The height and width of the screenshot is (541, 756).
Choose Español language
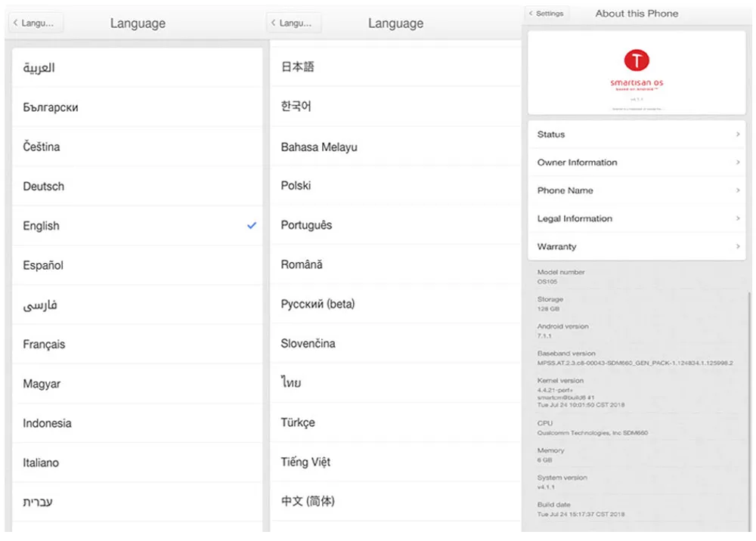[138, 265]
